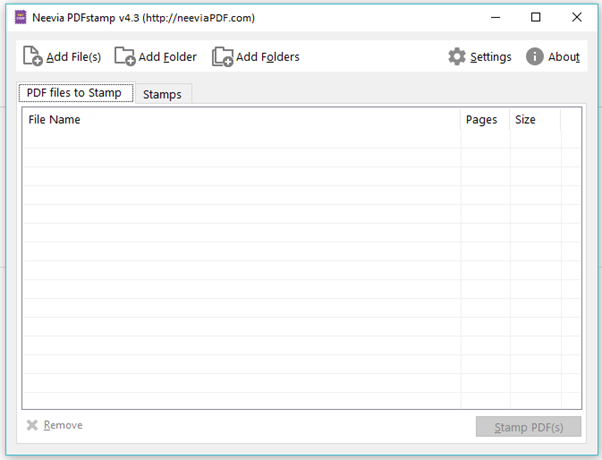This screenshot has width=602, height=460.
Task: Sort by Size column header
Action: (535, 119)
